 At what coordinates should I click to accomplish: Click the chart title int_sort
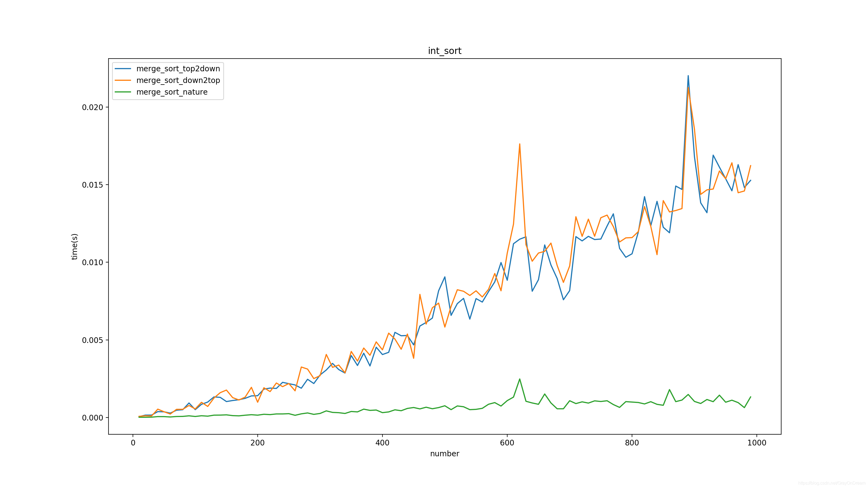click(x=445, y=51)
